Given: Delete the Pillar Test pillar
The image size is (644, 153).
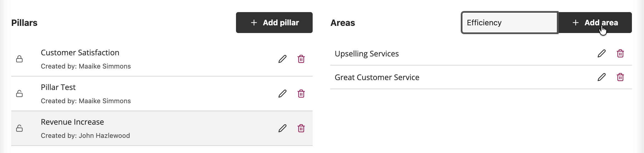Looking at the screenshot, I should 301,94.
